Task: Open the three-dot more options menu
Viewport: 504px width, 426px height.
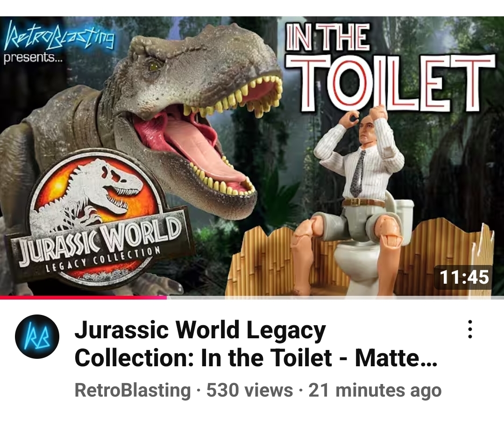Action: (x=470, y=329)
